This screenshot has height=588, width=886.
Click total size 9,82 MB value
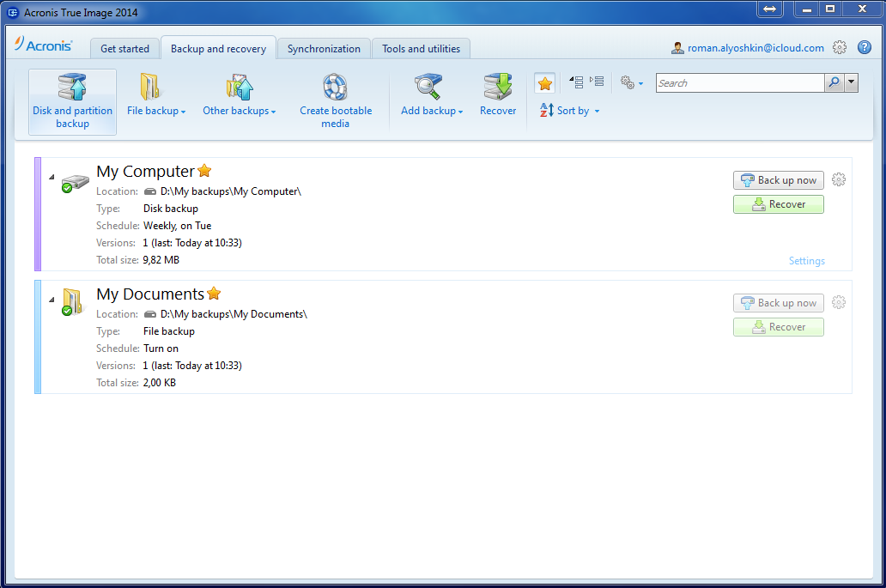(x=161, y=260)
